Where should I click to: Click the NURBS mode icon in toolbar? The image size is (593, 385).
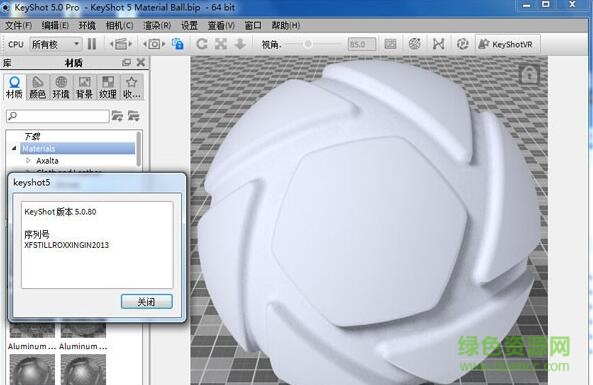(x=438, y=44)
